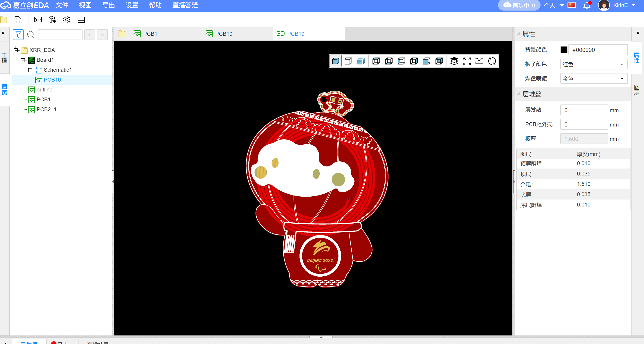Click the fit-to-window arrows icon
Viewport: 644px width, 344px height.
pos(467,61)
